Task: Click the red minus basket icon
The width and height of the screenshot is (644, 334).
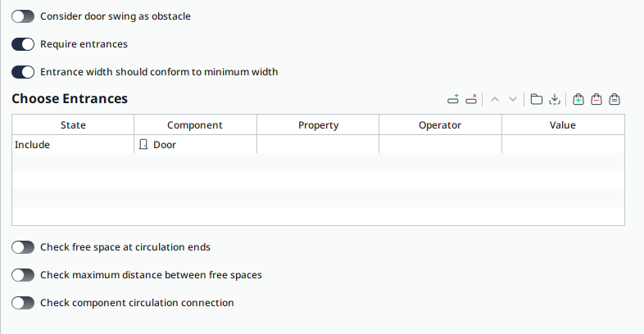Action: [x=596, y=99]
